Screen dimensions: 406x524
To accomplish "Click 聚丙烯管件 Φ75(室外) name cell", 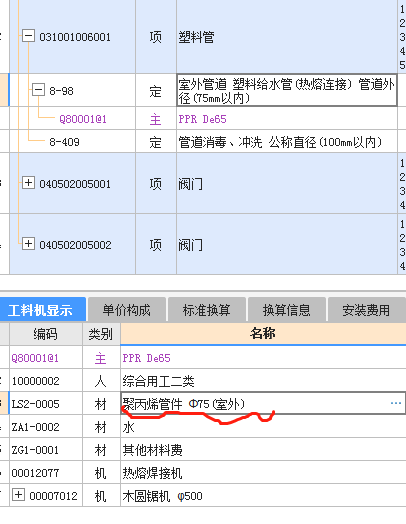I will (263, 403).
